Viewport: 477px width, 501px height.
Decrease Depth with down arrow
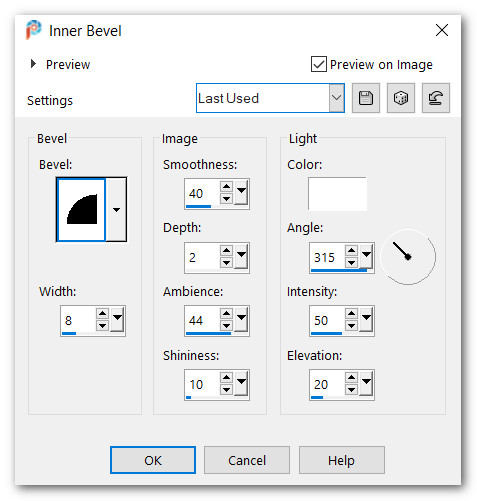226,262
